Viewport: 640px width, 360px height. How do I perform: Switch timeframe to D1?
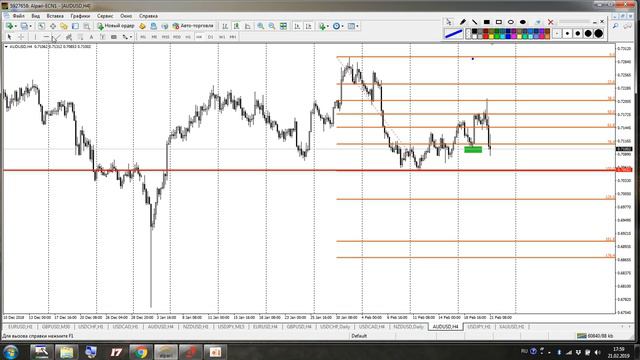pos(210,37)
